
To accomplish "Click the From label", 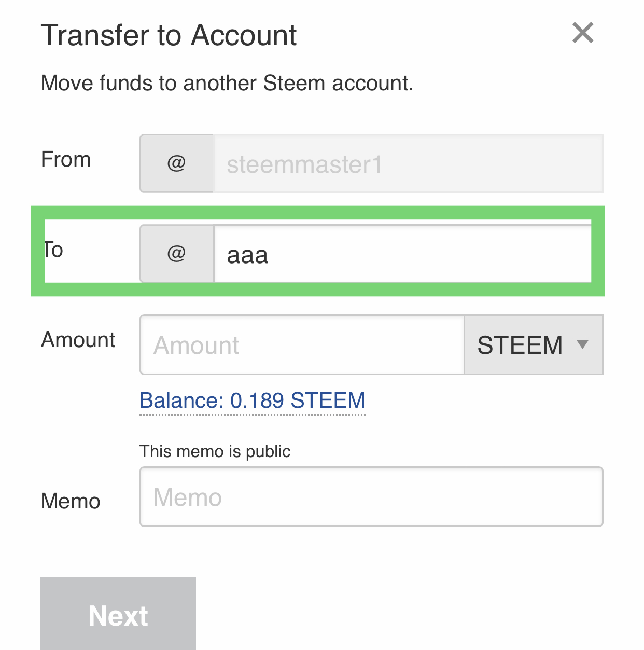I will [66, 159].
